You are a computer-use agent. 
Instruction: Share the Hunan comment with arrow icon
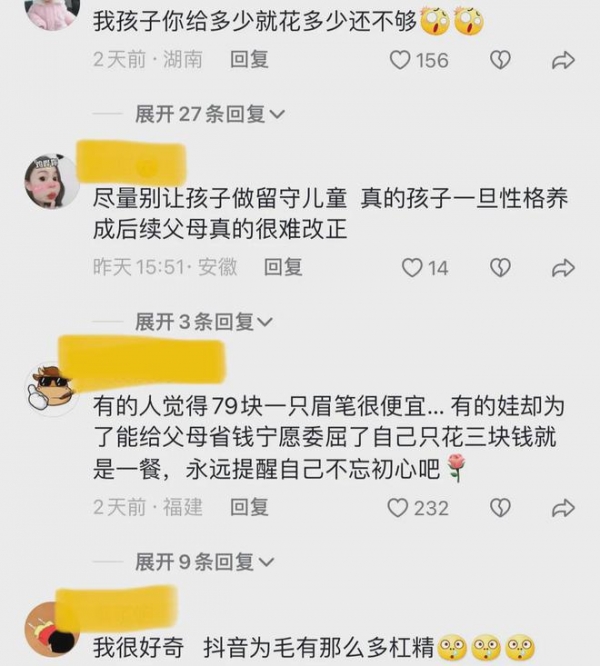[x=563, y=60]
